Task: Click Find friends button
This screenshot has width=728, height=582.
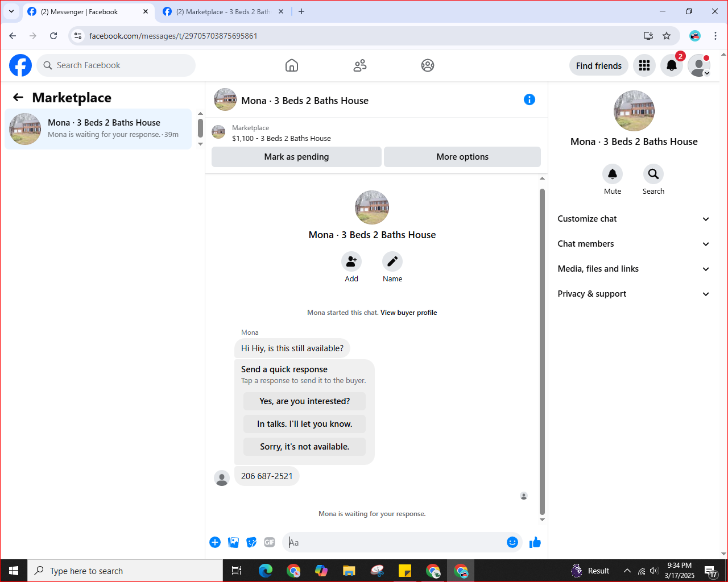Action: [x=599, y=65]
